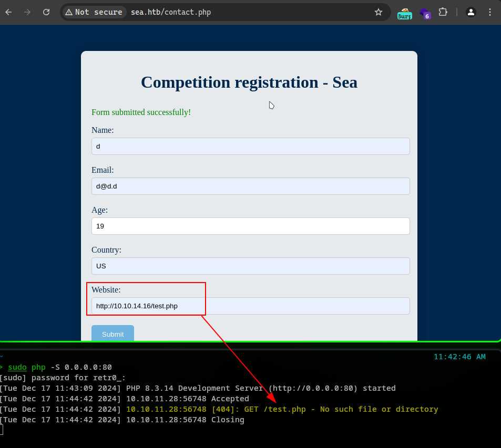Click the 'Age:' label

click(100, 210)
